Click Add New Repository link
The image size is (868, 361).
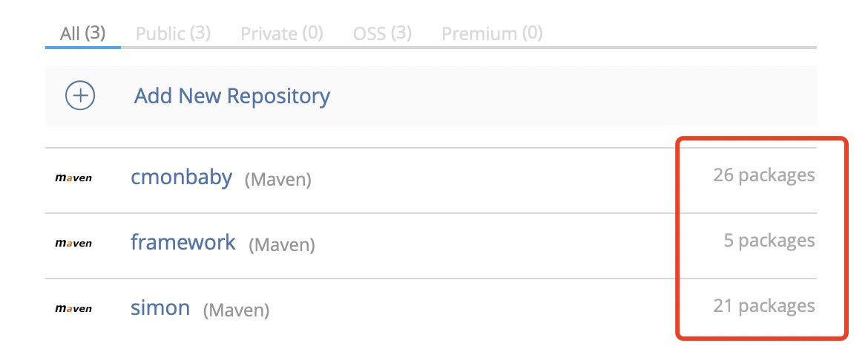[x=232, y=95]
